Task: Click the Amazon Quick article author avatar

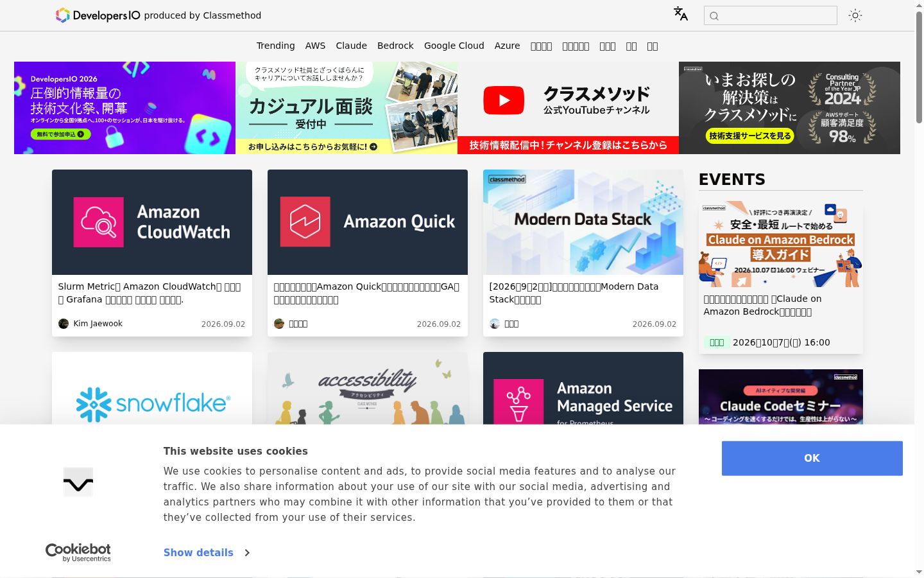Action: (x=279, y=324)
